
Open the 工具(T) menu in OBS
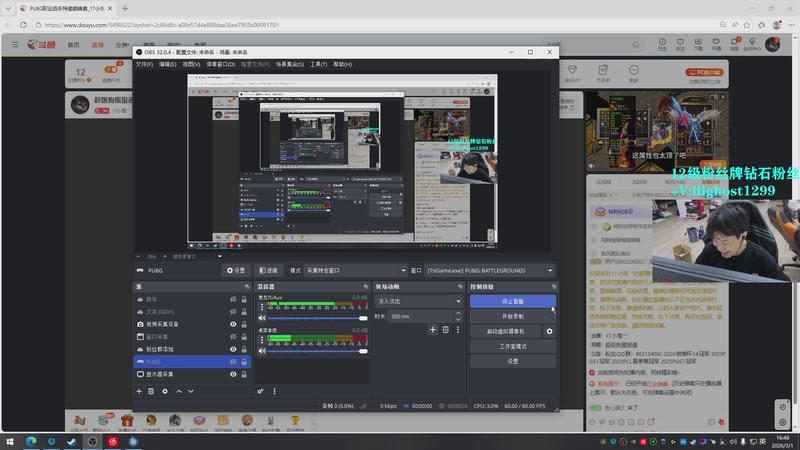tap(318, 64)
